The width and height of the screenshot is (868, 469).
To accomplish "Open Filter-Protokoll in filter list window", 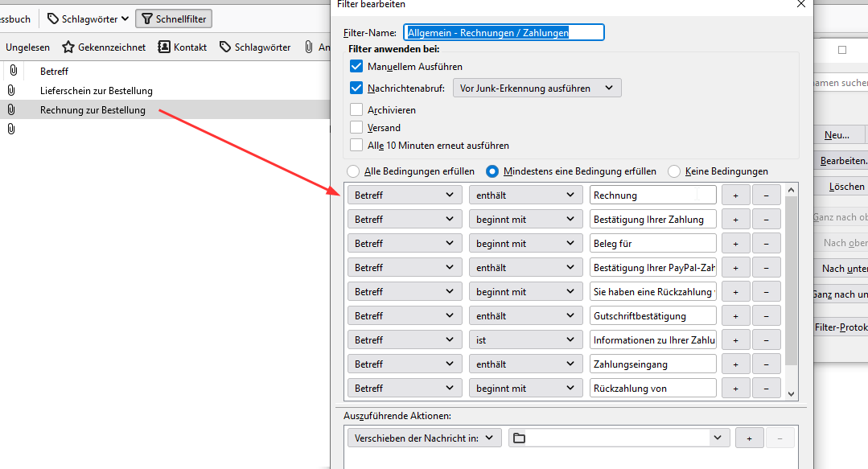I will [841, 327].
